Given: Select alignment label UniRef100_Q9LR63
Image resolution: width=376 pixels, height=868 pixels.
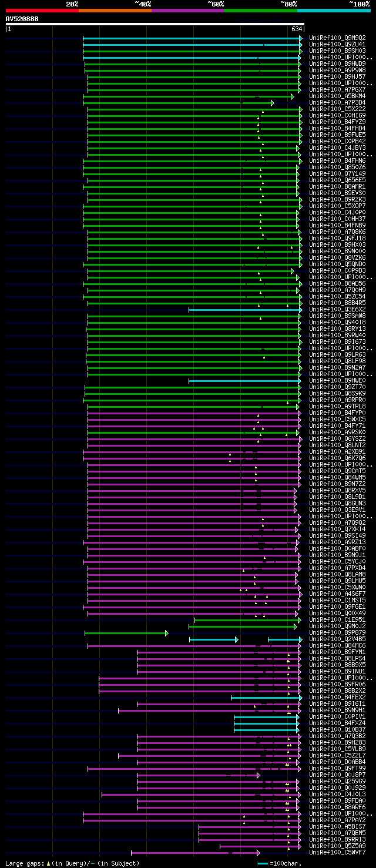Looking at the screenshot, I should point(337,355).
